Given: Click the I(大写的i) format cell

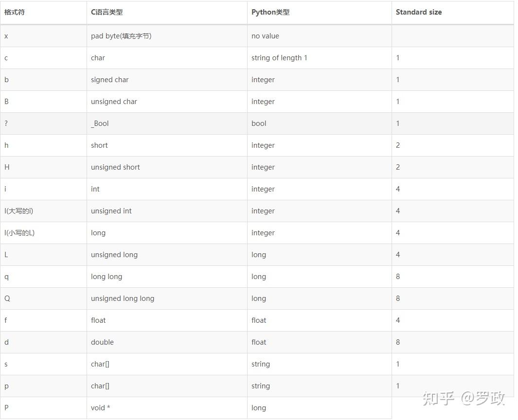Looking at the screenshot, I should tap(19, 211).
